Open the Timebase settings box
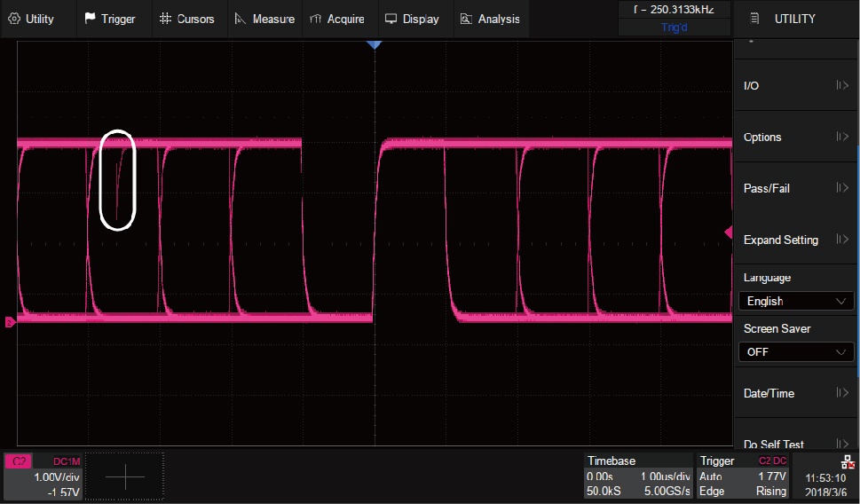This screenshot has height=504, width=860. click(x=638, y=476)
